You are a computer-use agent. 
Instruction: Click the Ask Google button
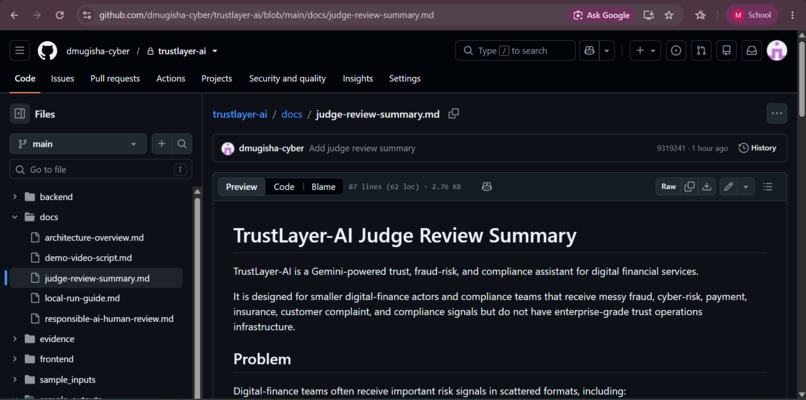click(601, 15)
